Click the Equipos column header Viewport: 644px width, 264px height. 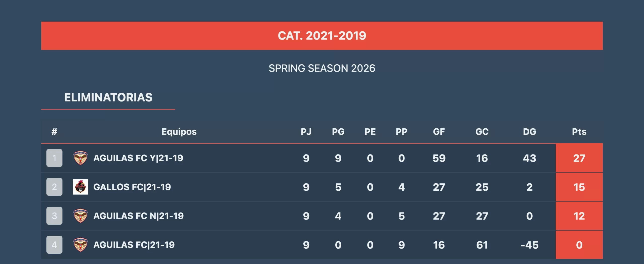(179, 132)
